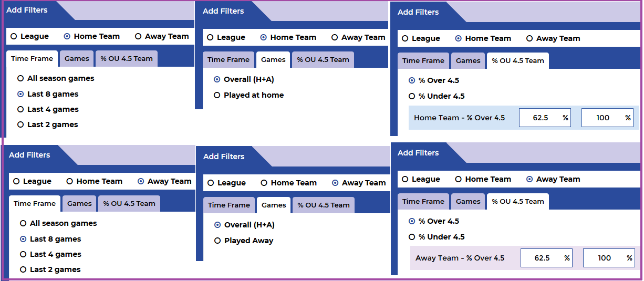Image resolution: width=644 pixels, height=281 pixels.
Task: Select "Last 8 games" in Home Team time frame list
Action: (x=48, y=94)
